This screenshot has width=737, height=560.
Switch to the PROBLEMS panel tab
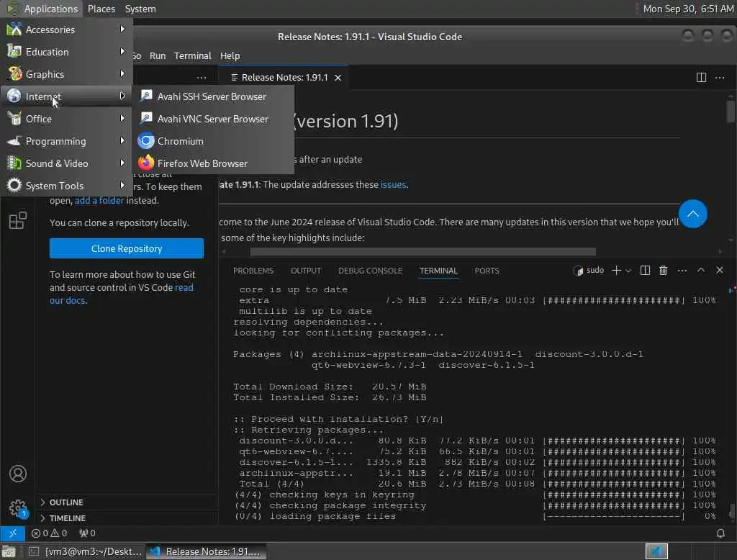tap(253, 271)
